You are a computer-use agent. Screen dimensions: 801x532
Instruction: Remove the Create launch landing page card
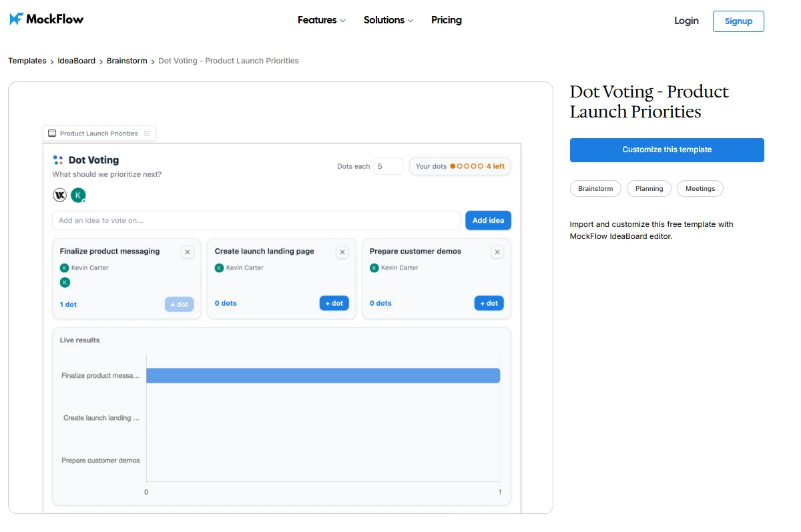point(342,252)
